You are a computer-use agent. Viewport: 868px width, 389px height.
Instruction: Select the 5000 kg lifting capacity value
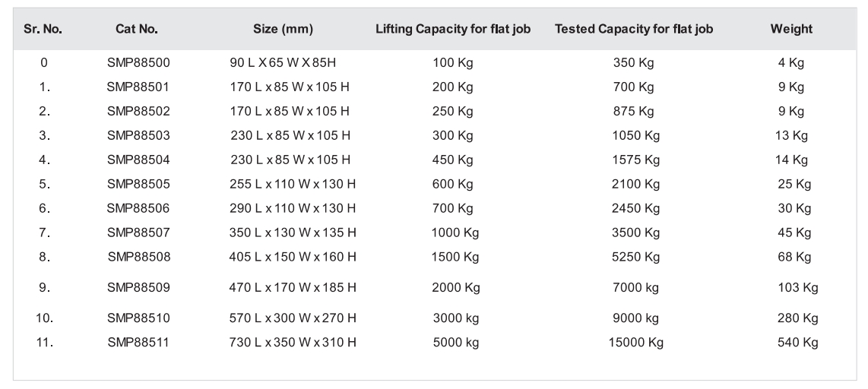456,343
